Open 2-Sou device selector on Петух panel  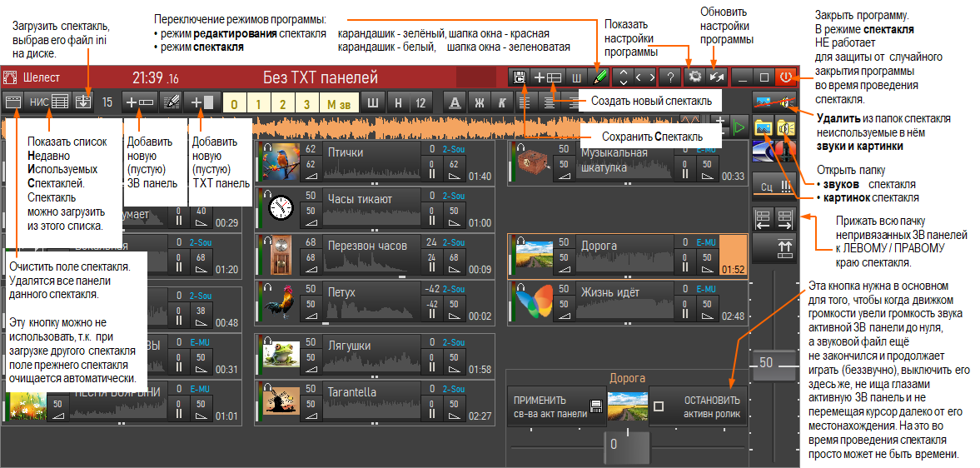coord(454,289)
